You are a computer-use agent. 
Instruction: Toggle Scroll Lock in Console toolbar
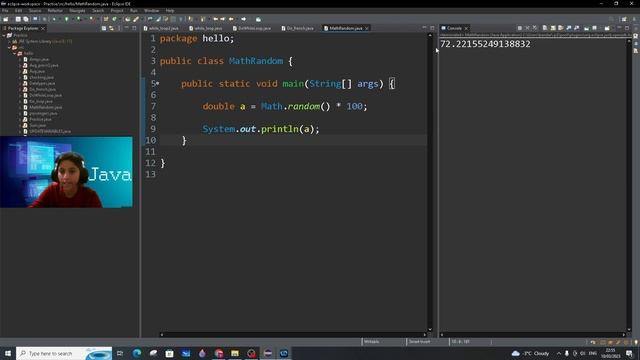[553, 28]
